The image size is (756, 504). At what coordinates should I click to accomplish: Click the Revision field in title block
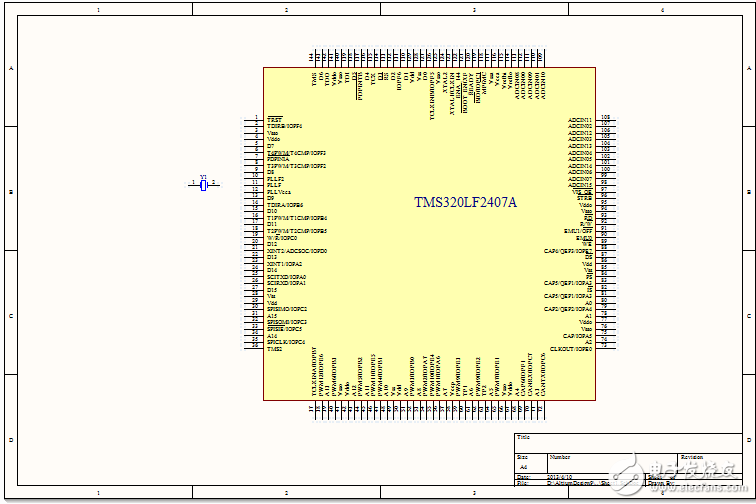point(710,463)
